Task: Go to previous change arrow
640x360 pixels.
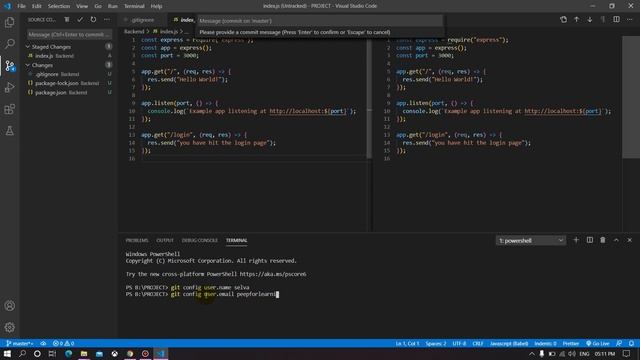Action: click(576, 20)
